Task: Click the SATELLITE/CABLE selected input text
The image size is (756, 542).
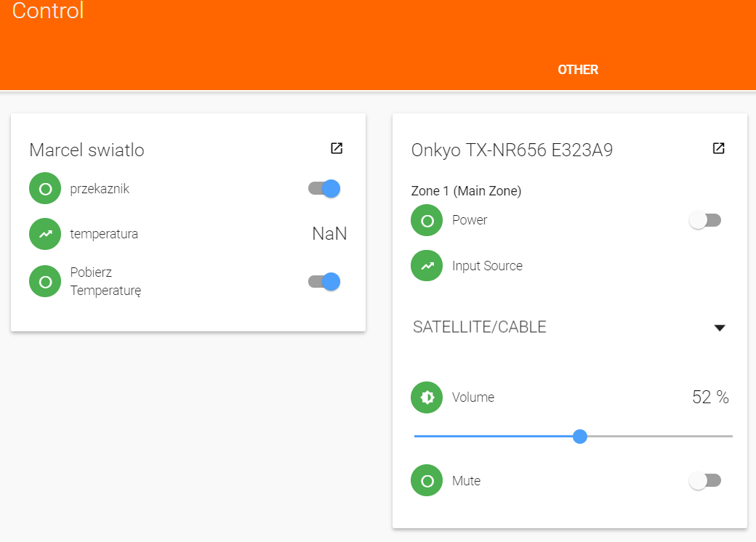Action: [480, 327]
